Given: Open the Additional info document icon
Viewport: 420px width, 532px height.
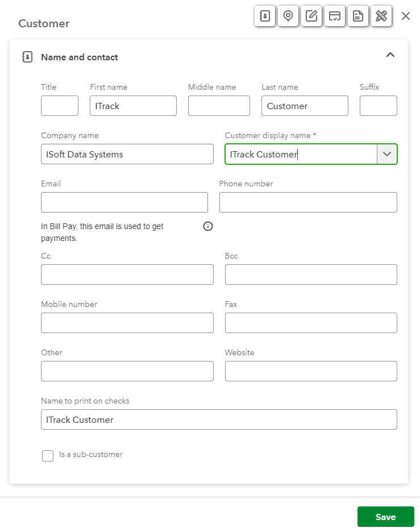Looking at the screenshot, I should point(358,16).
